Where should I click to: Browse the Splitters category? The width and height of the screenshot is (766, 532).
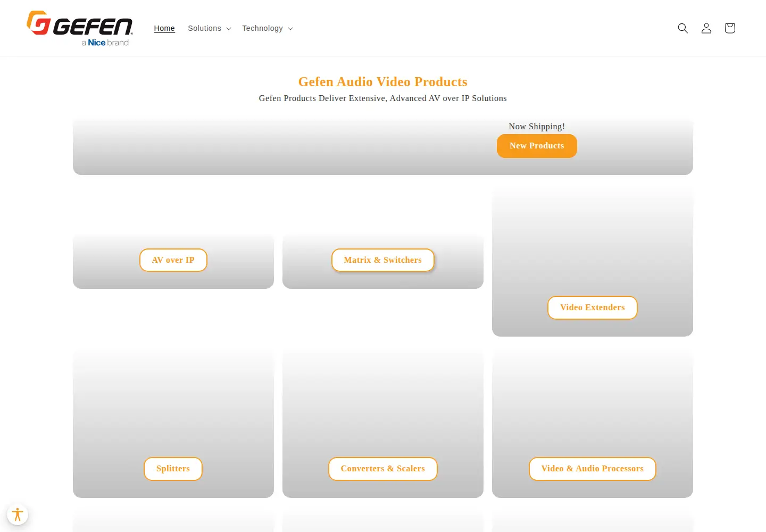click(x=173, y=469)
